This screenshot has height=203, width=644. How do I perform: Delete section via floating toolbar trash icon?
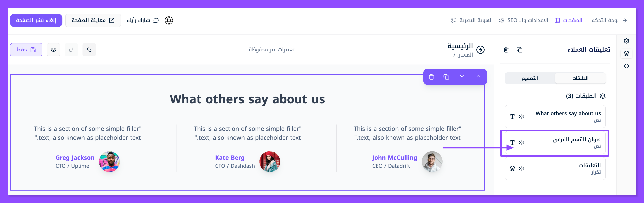coord(431,77)
